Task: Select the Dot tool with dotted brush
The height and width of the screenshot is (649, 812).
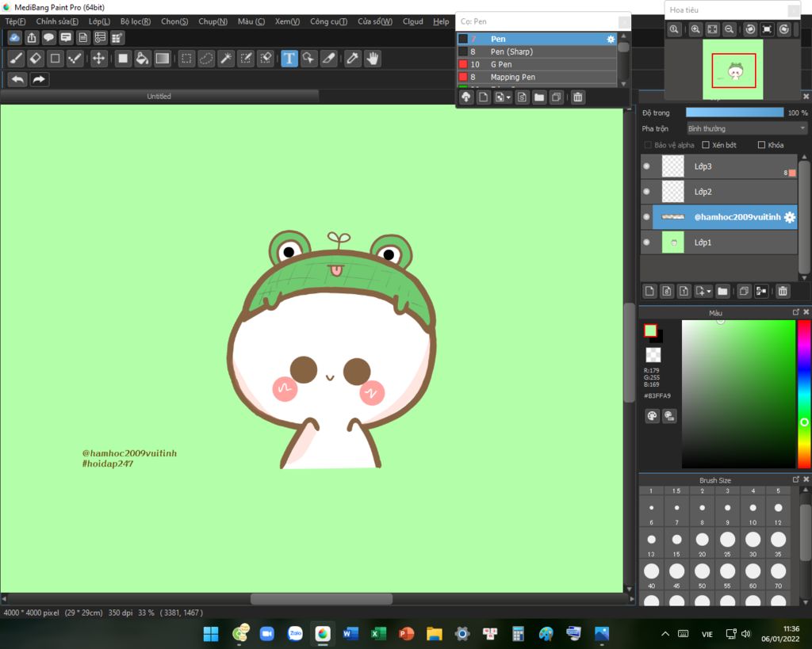Action: (75, 59)
